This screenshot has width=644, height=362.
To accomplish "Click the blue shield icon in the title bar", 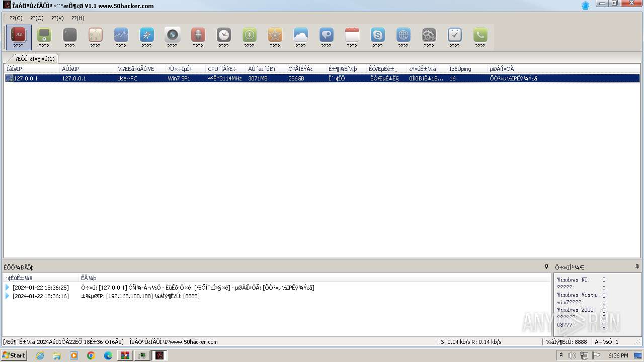I will 585,6.
